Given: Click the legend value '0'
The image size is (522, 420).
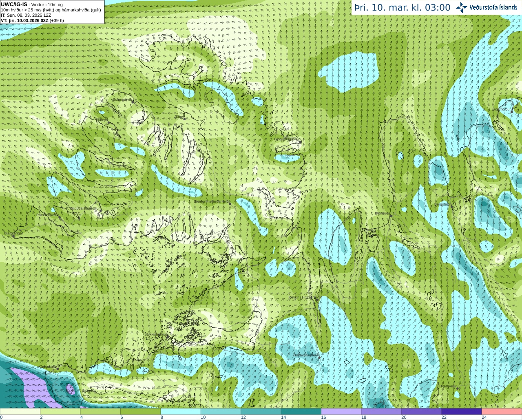Looking at the screenshot, I should click(x=2, y=418).
